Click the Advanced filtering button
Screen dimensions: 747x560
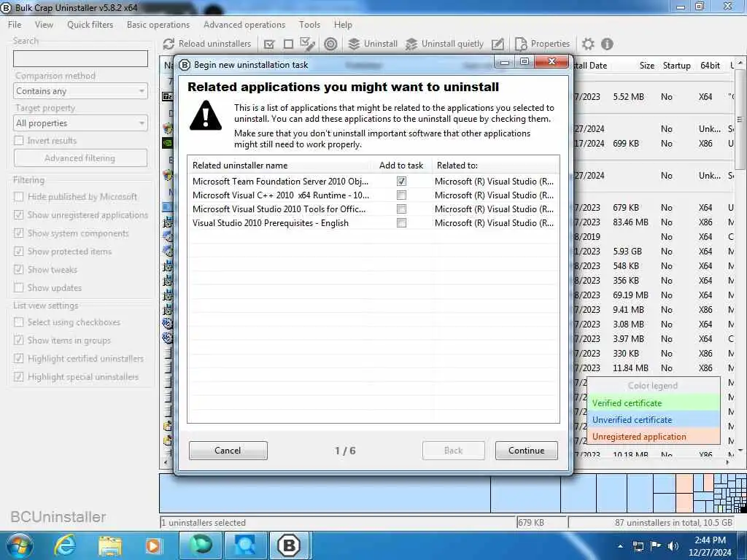(x=80, y=158)
